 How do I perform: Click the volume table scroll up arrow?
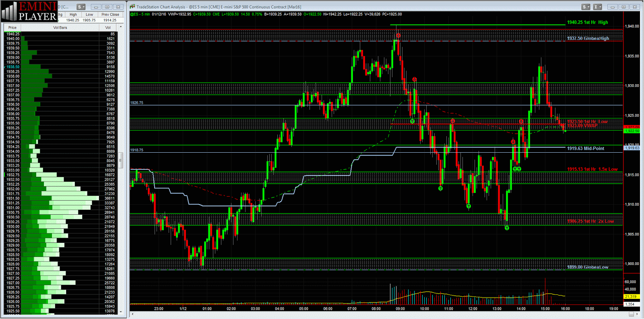point(120,27)
